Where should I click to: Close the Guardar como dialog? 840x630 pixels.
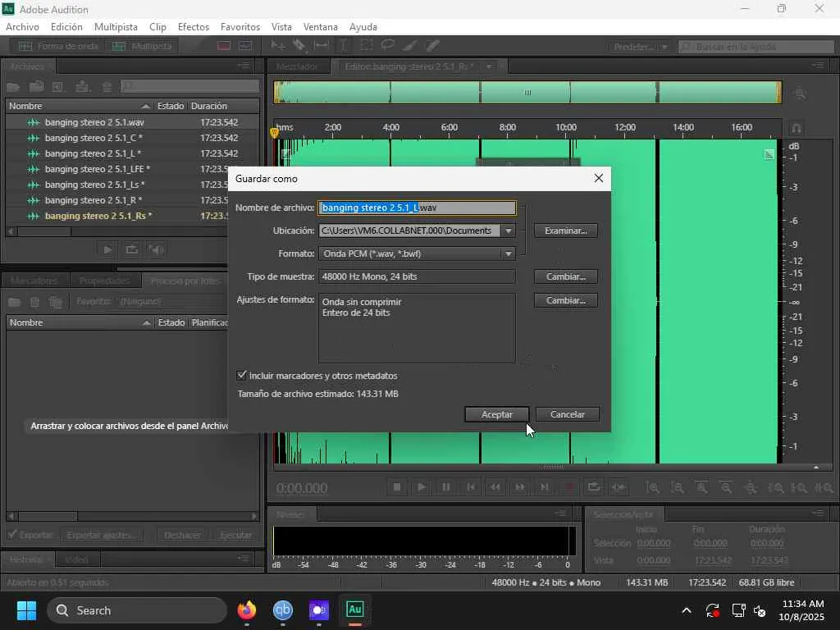[598, 178]
